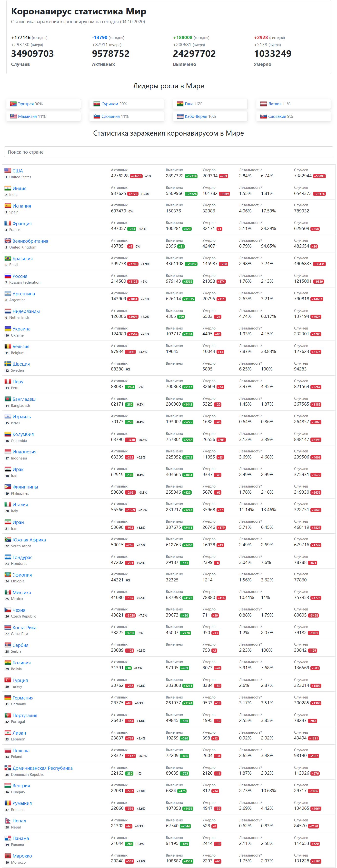Focus the 'Поиск по стране' search field
This screenshot has height=868, width=337.
click(168, 152)
